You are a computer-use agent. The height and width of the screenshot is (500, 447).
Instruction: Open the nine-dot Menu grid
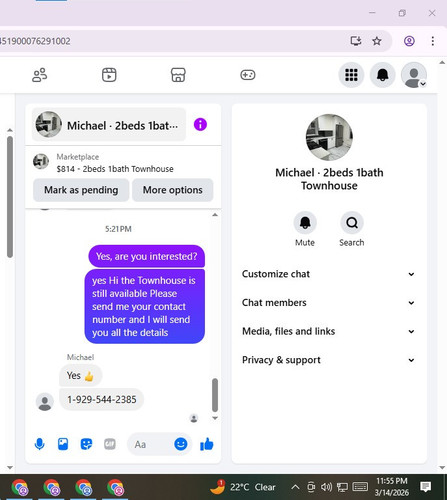click(x=351, y=75)
